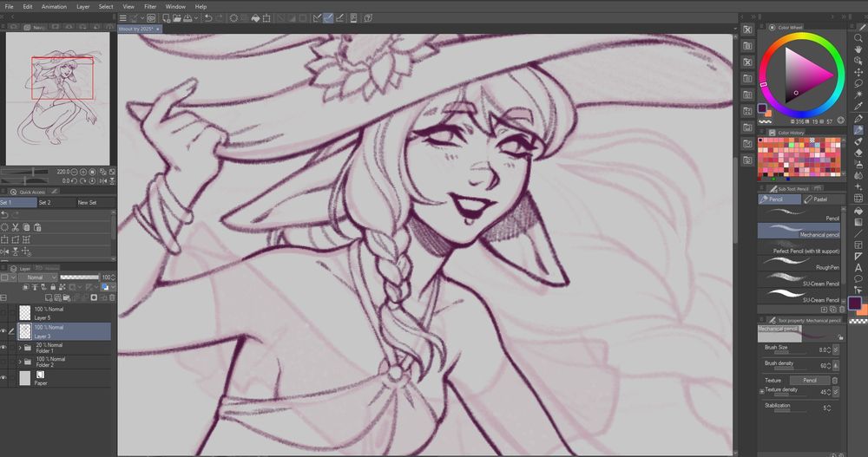Image resolution: width=868 pixels, height=457 pixels.
Task: Choose the Text tool
Action: 858,267
